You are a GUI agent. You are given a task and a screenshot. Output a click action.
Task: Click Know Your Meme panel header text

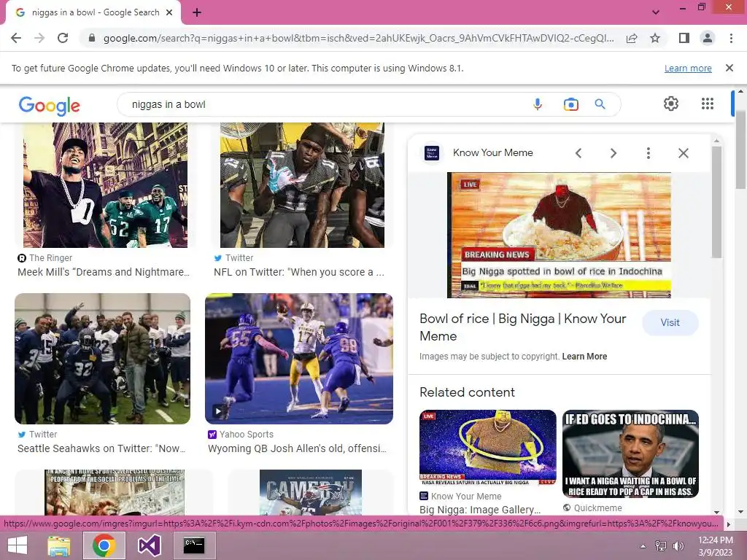[492, 153]
